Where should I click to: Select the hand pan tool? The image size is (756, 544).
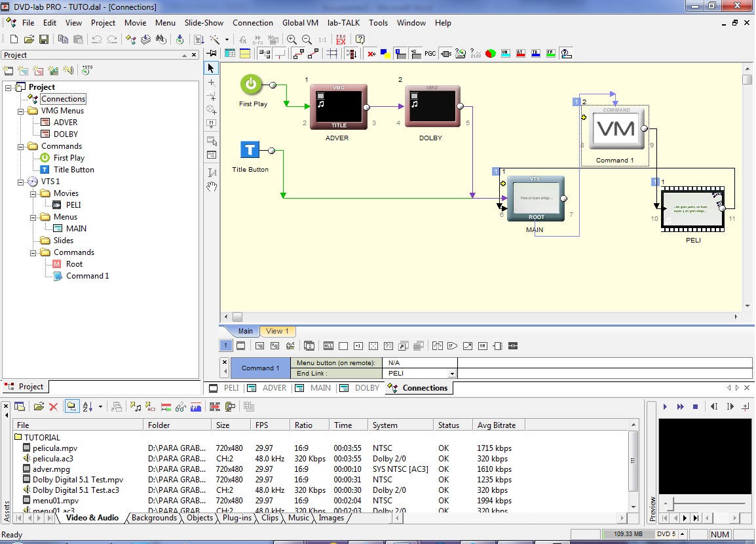[212, 187]
